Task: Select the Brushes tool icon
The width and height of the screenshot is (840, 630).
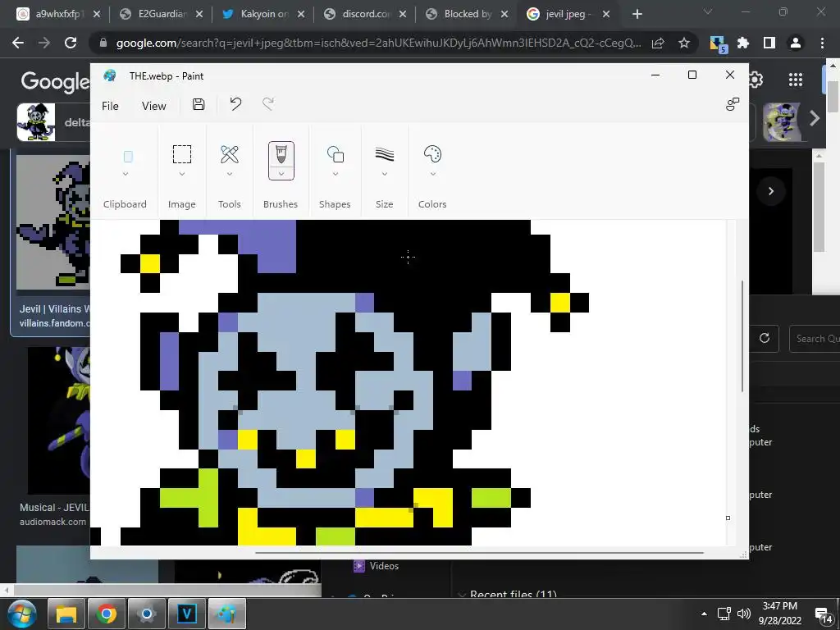Action: tap(281, 155)
